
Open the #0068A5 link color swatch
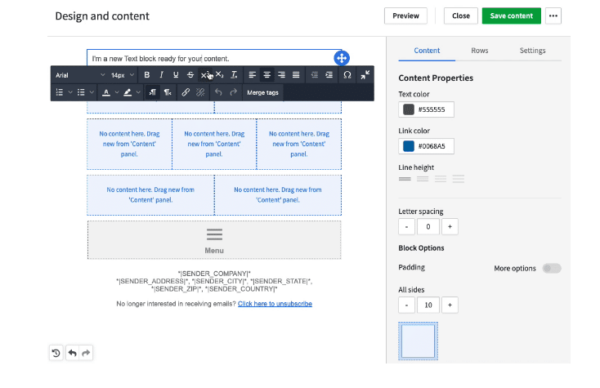coord(408,146)
